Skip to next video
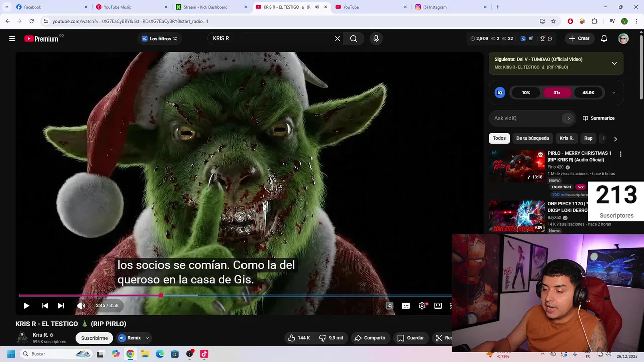The image size is (644, 362). (61, 306)
